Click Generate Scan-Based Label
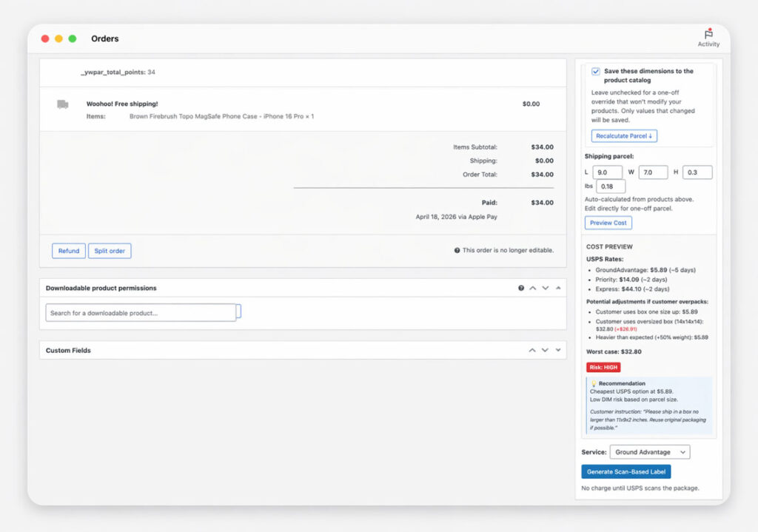The width and height of the screenshot is (758, 532). point(625,472)
